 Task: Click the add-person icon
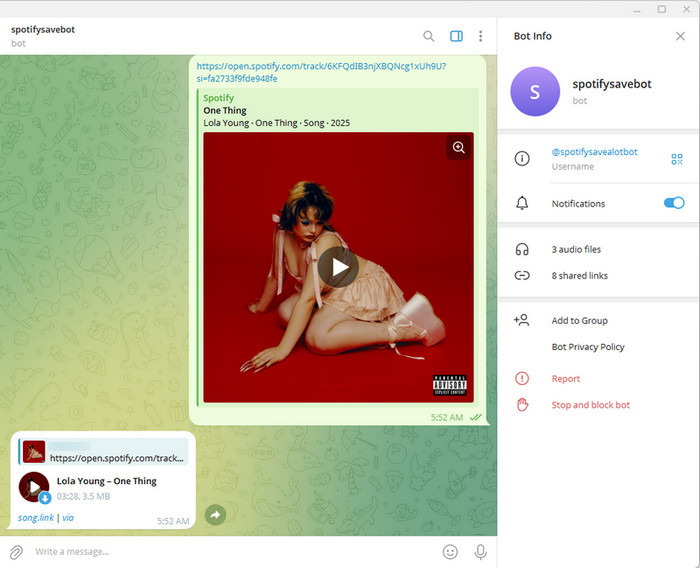pyautogui.click(x=521, y=320)
